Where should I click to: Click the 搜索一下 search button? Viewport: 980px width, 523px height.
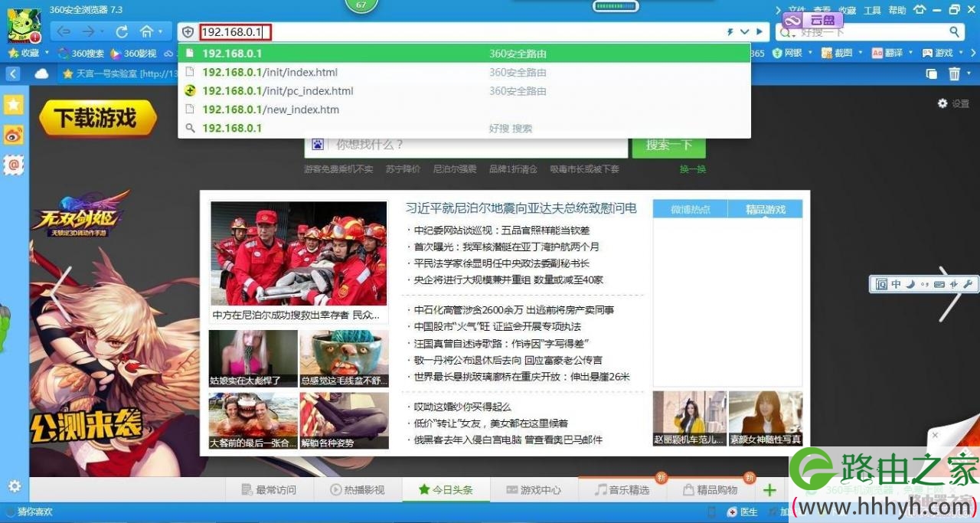(668, 144)
